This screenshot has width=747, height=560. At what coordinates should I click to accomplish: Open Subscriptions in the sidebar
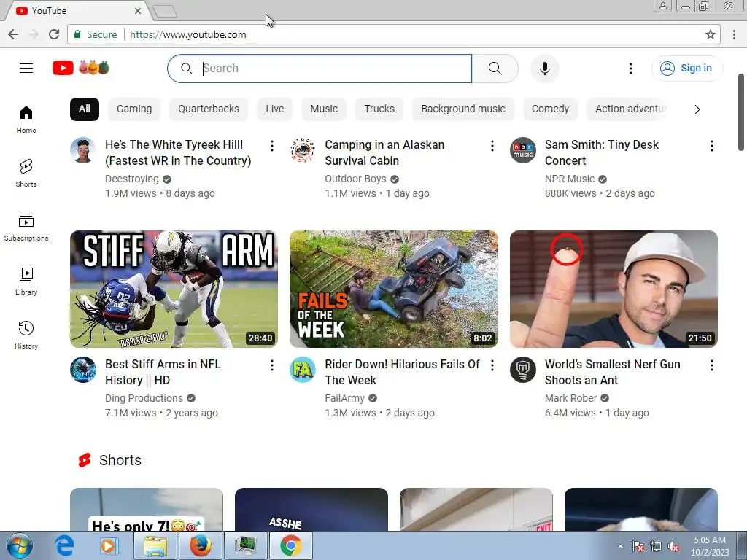pos(26,227)
